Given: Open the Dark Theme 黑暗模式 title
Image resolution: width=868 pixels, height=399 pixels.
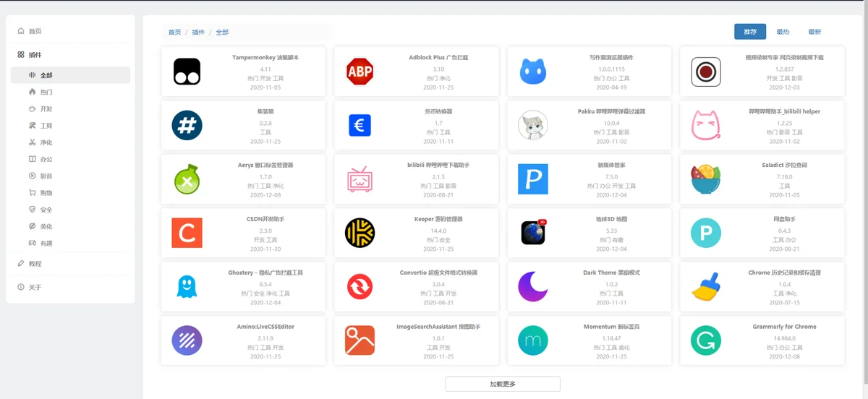Looking at the screenshot, I should (x=612, y=273).
